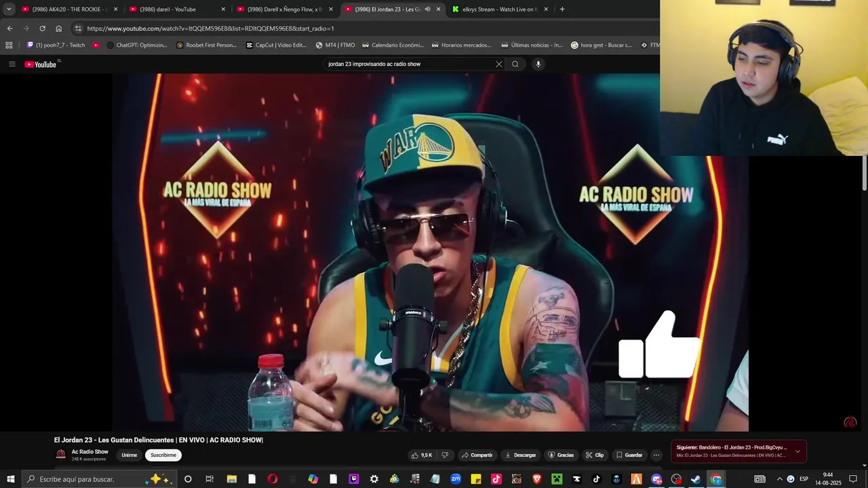The image size is (868, 488).
Task: Open the taskbar clock showing 9:44
Action: coord(828,479)
